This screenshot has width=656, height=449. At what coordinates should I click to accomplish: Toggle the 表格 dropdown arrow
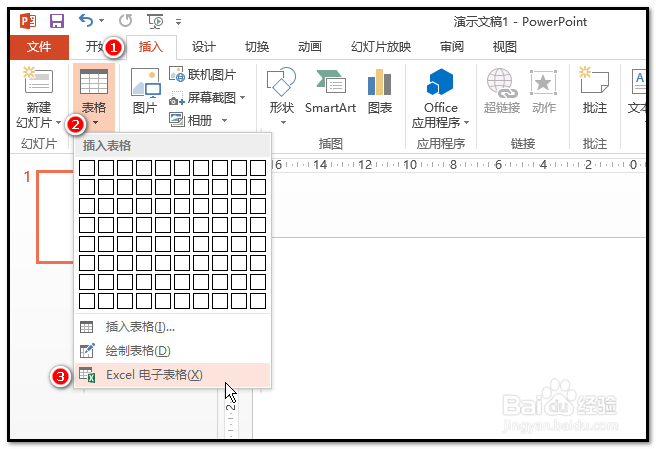(x=96, y=123)
